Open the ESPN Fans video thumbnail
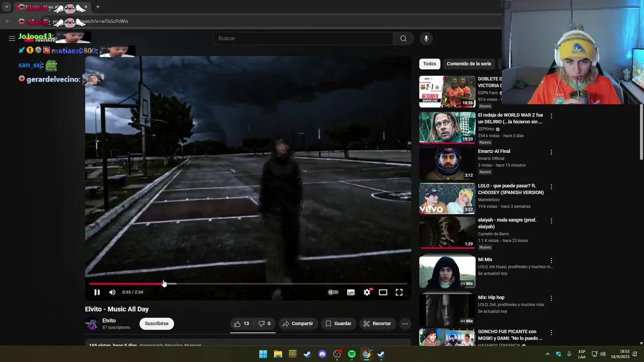This screenshot has width=644, height=362. (x=447, y=92)
